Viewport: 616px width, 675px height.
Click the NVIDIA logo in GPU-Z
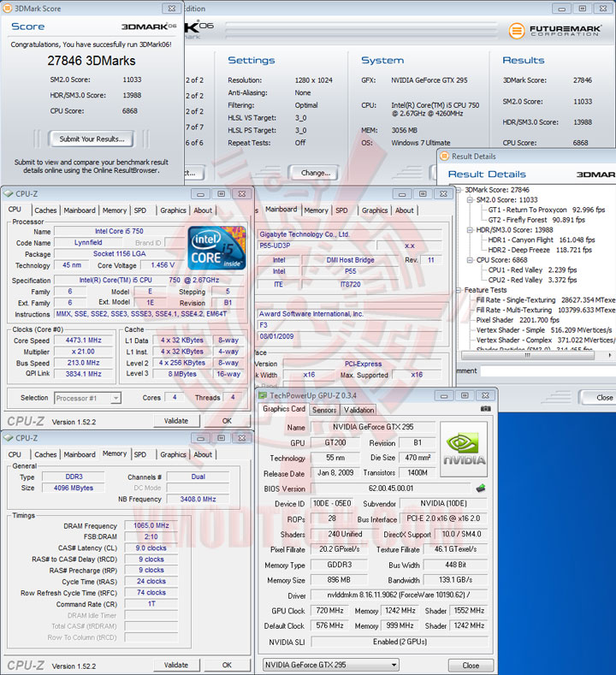(464, 449)
